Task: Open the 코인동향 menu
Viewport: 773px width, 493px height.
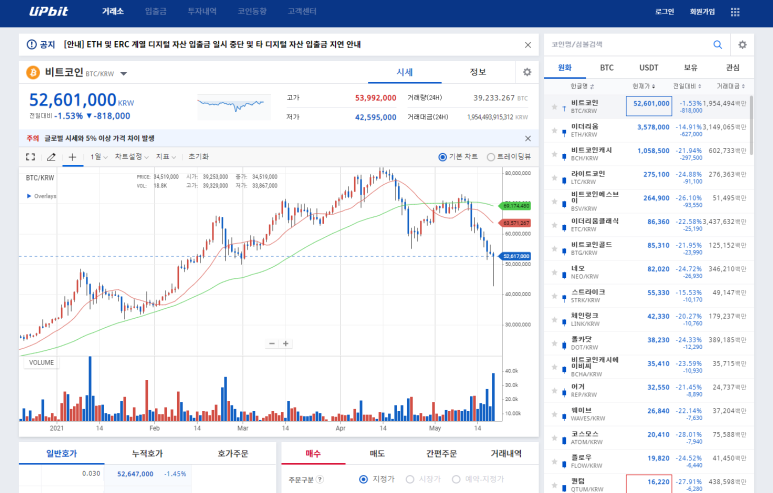Action: [252, 11]
